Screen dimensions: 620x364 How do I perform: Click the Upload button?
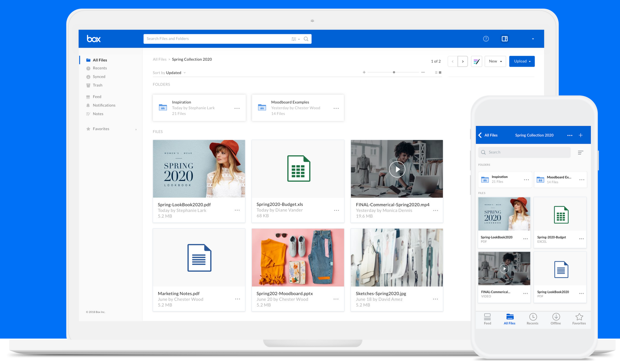522,61
